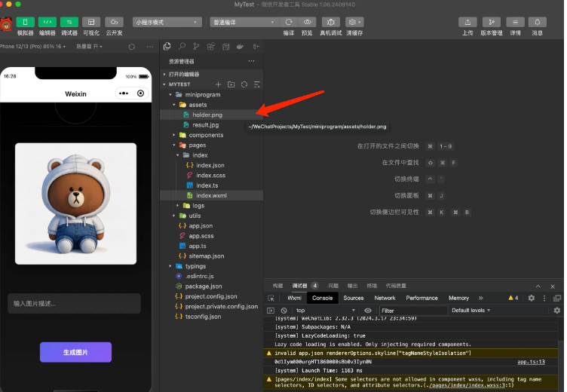The width and height of the screenshot is (567, 392).
Task: Collapse the sidebar icon
Action: click(x=256, y=46)
